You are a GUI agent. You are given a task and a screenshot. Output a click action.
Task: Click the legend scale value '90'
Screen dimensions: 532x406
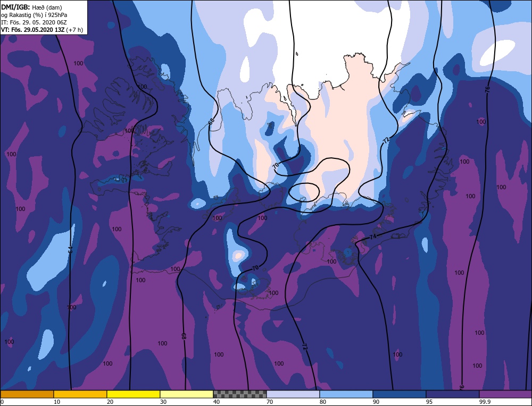[376, 402]
